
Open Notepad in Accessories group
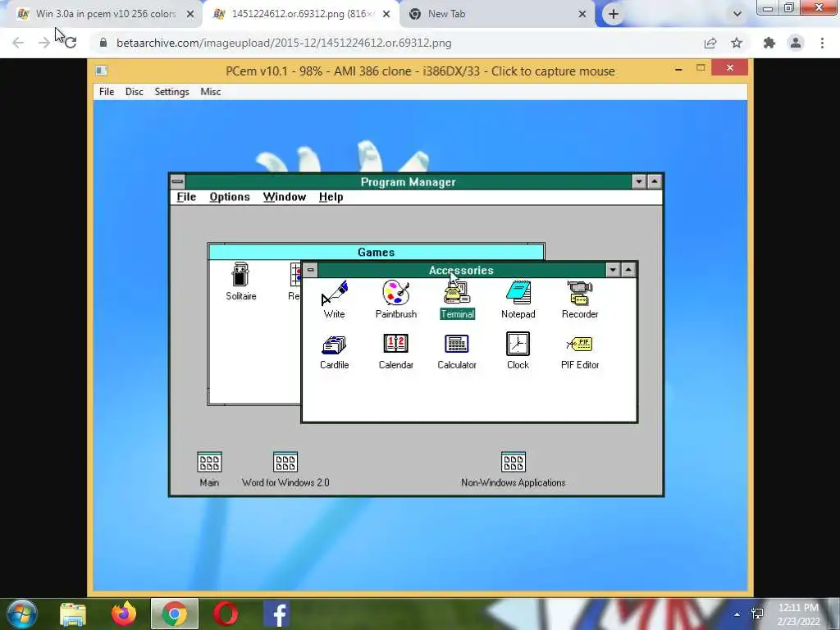(x=518, y=299)
